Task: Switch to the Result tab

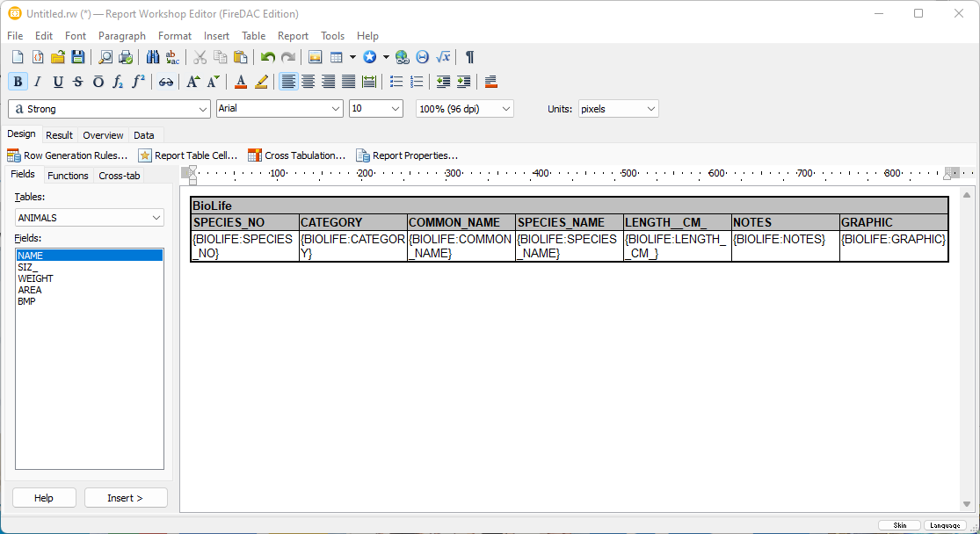Action: [x=59, y=134]
